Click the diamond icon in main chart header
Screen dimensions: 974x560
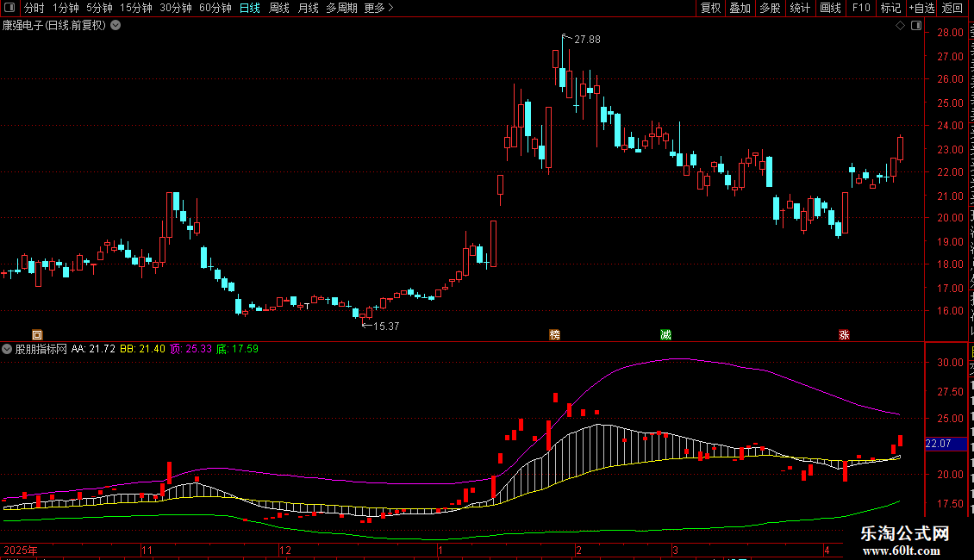tap(900, 26)
